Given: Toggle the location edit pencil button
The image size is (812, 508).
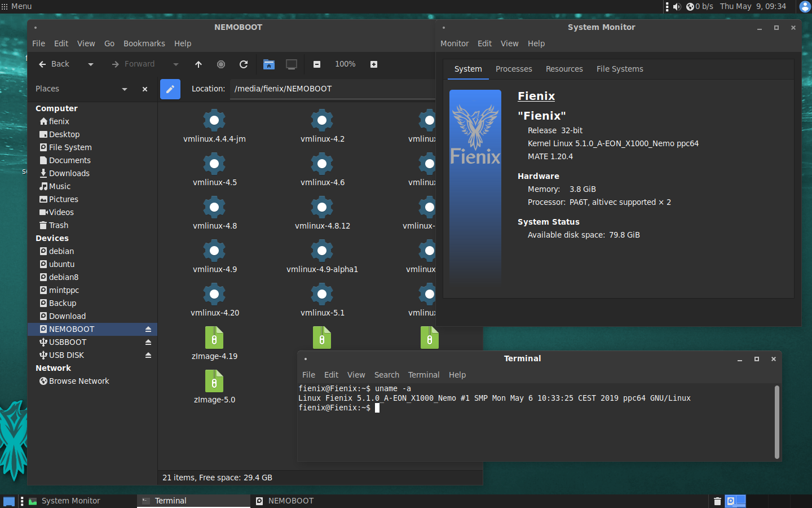Looking at the screenshot, I should (170, 89).
